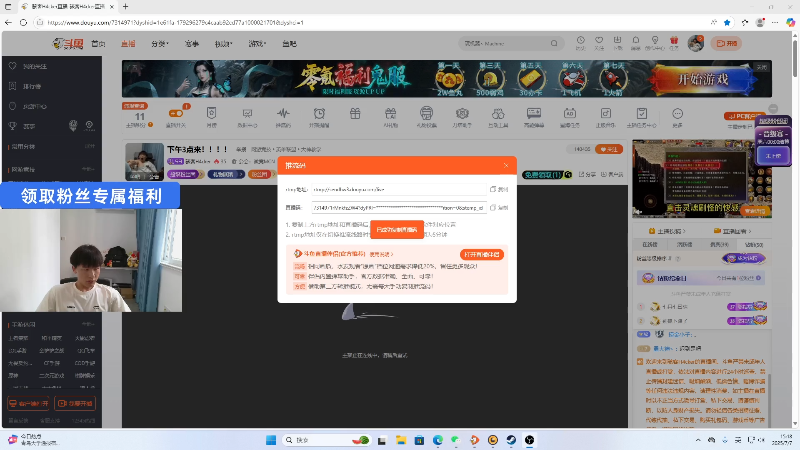
Task: Click the download icon in site header
Action: [617, 40]
